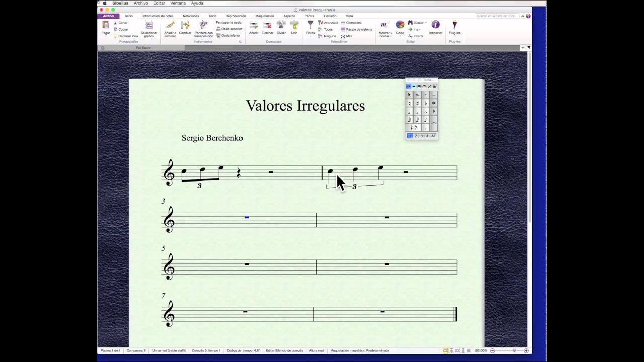Click the Eliminar compases icon
Image resolution: width=644 pixels, height=362 pixels.
(267, 25)
